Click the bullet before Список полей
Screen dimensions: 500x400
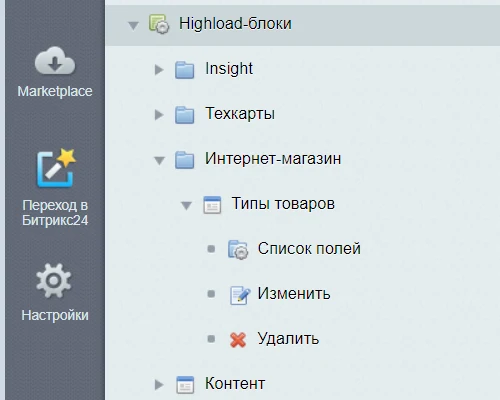point(211,249)
